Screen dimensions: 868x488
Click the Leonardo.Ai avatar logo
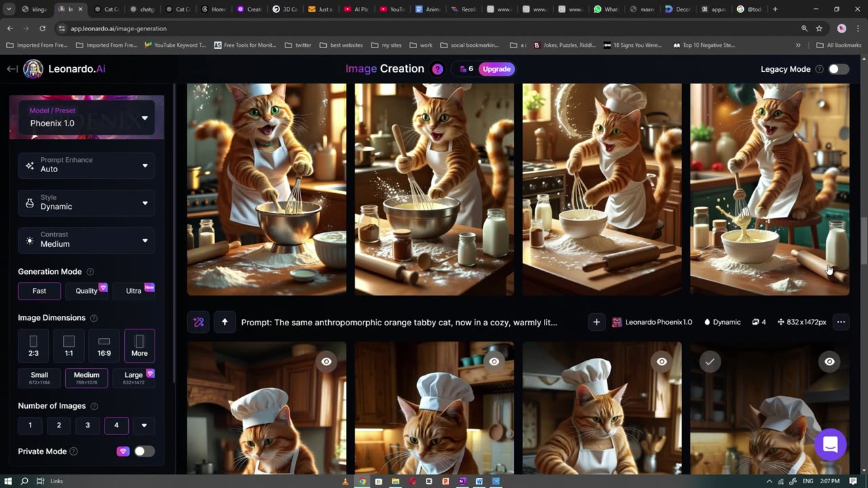33,68
